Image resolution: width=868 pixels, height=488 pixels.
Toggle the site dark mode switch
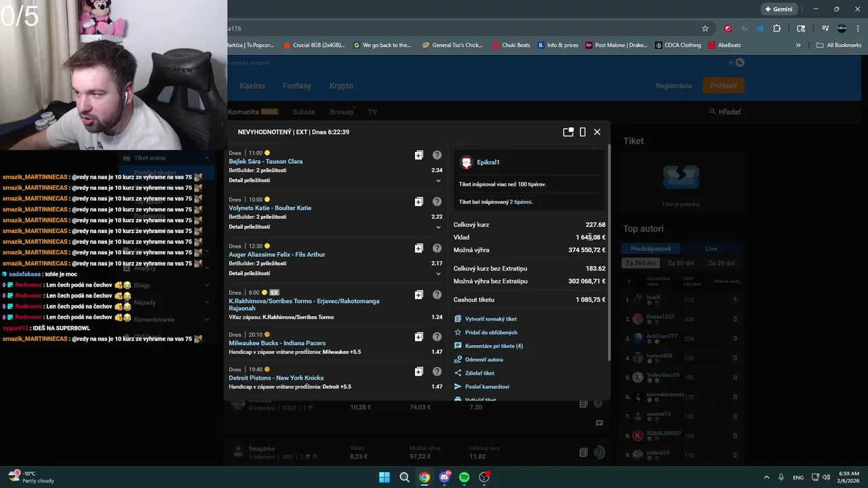tap(736, 62)
